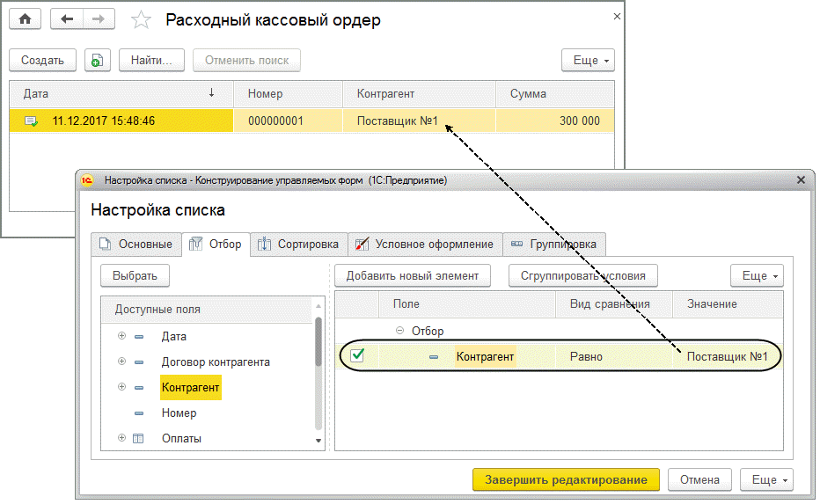Click Завершить редактирование button
This screenshot has height=504, width=820.
(566, 479)
